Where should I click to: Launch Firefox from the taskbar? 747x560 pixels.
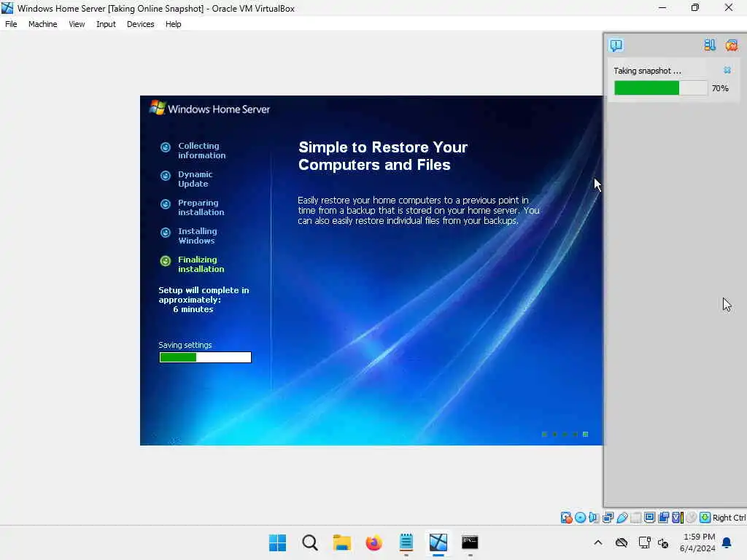(x=373, y=542)
